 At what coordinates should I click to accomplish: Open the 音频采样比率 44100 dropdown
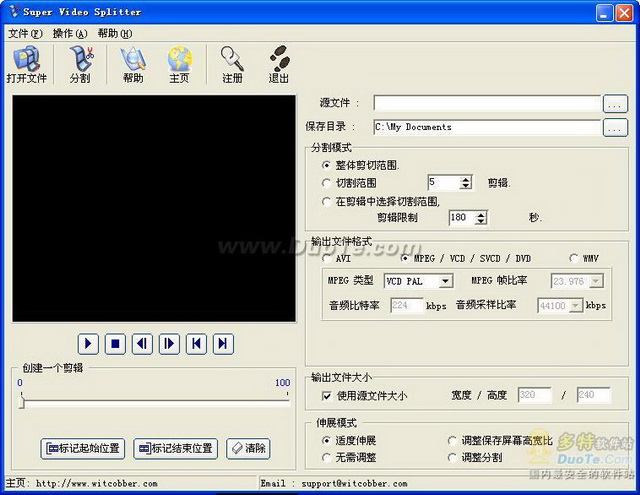[x=575, y=306]
